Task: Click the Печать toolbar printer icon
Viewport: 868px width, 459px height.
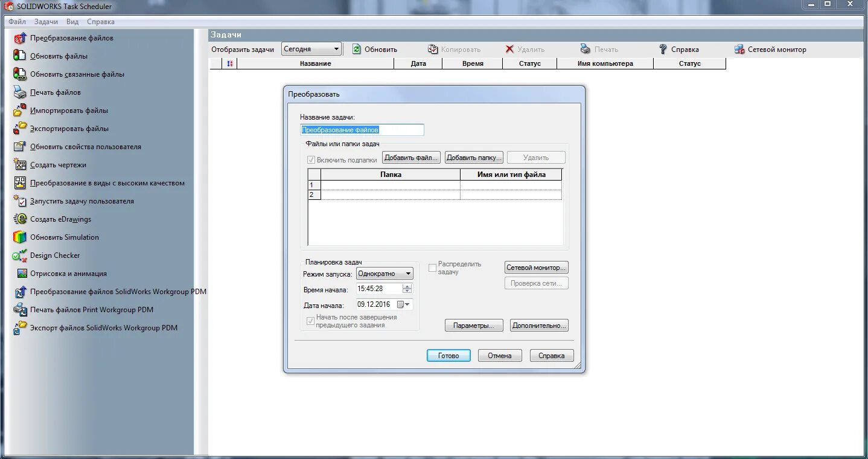Action: (586, 50)
